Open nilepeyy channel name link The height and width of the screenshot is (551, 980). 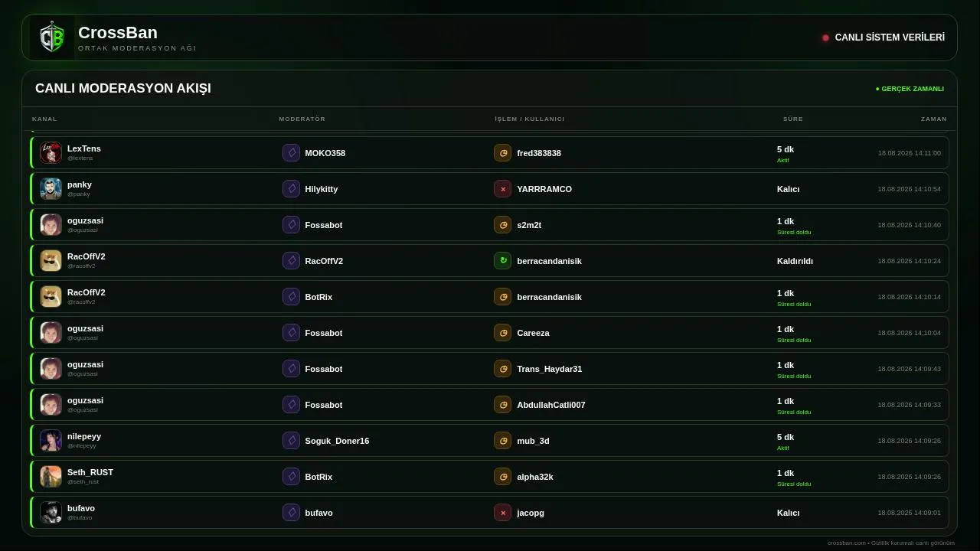(84, 436)
